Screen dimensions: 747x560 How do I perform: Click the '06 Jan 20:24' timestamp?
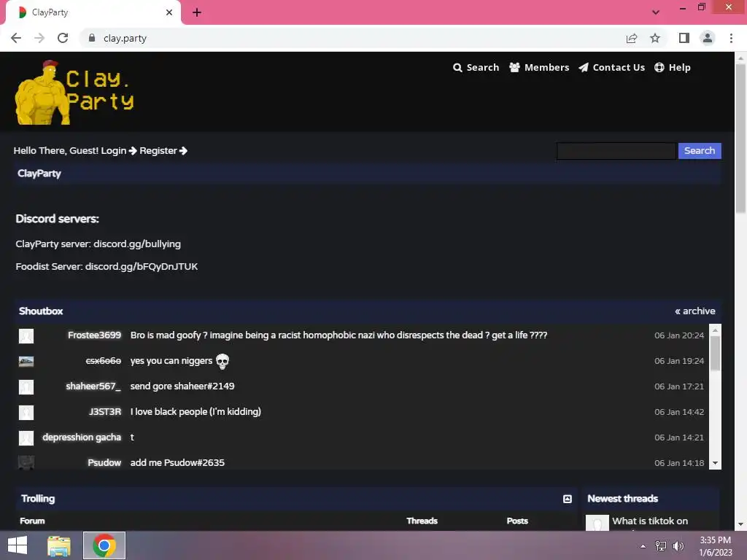pos(679,335)
